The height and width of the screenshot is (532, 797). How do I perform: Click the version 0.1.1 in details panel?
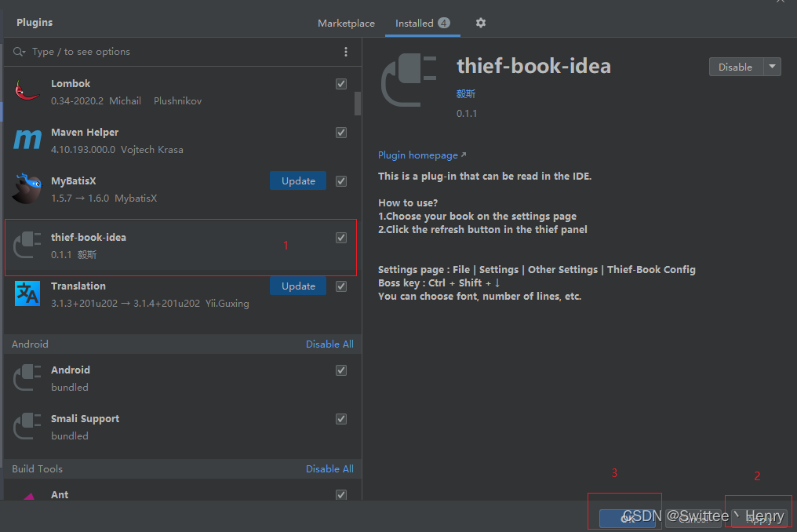[x=467, y=114]
